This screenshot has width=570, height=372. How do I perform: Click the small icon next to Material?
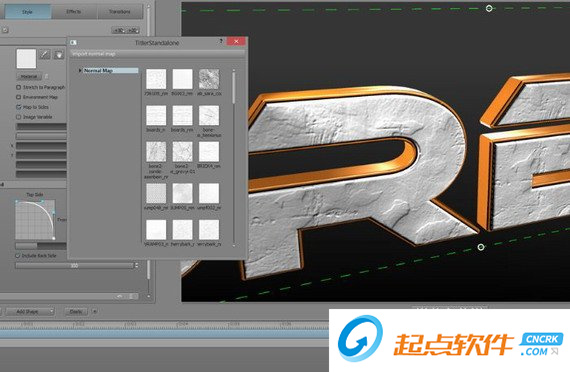46,77
